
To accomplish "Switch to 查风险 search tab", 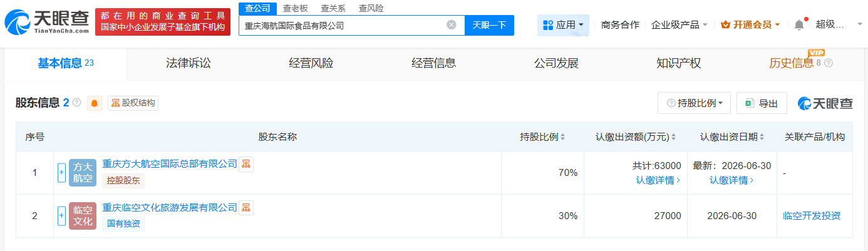I will [371, 8].
